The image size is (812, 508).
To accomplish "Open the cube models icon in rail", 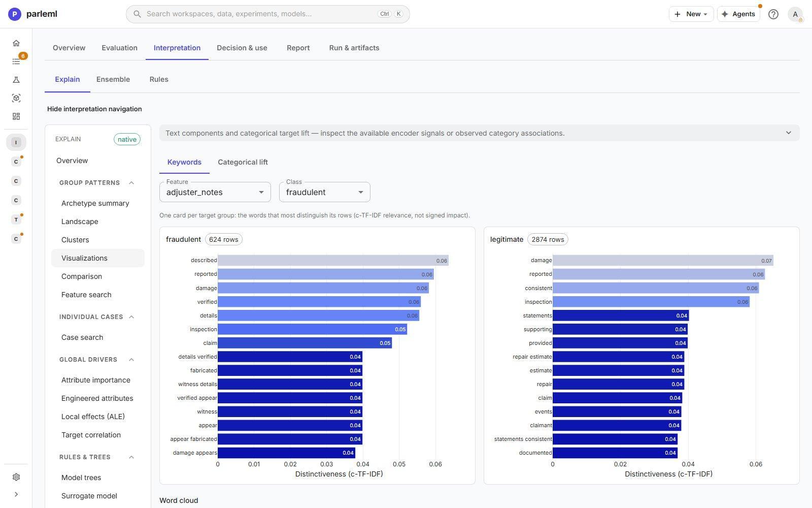I will tap(16, 98).
